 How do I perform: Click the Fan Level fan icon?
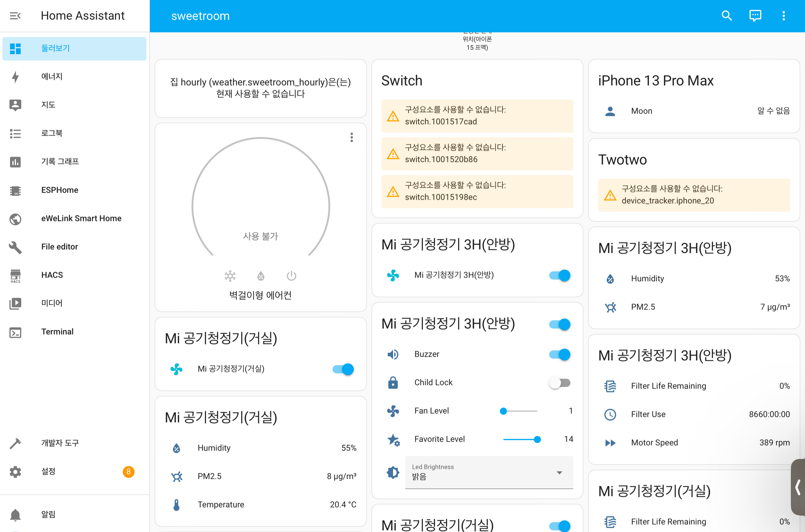(x=393, y=411)
